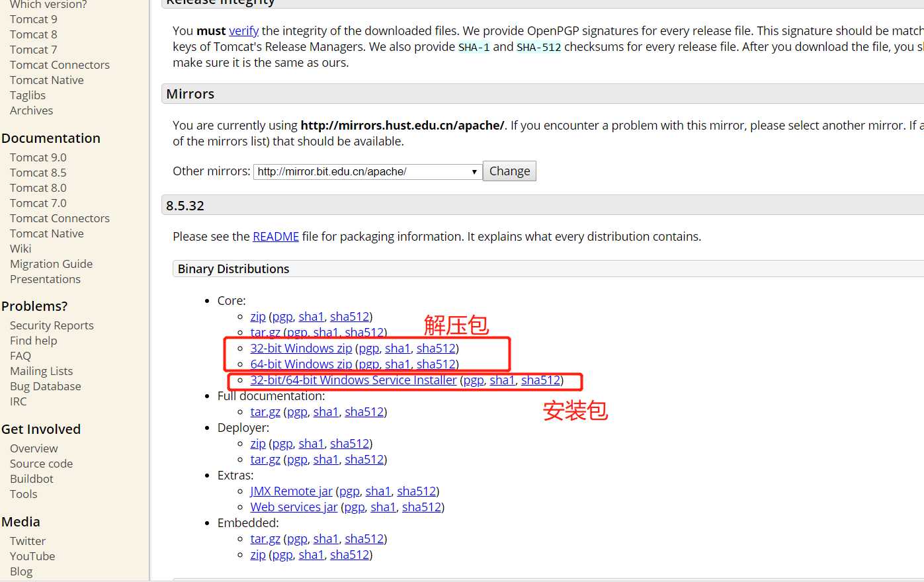Open Mailing Lists link
This screenshot has height=582, width=924.
point(41,371)
